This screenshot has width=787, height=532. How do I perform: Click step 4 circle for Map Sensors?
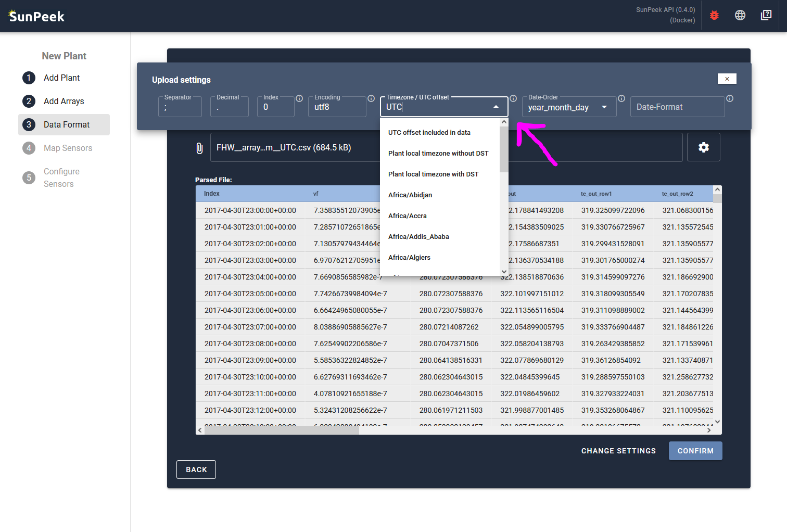click(29, 148)
